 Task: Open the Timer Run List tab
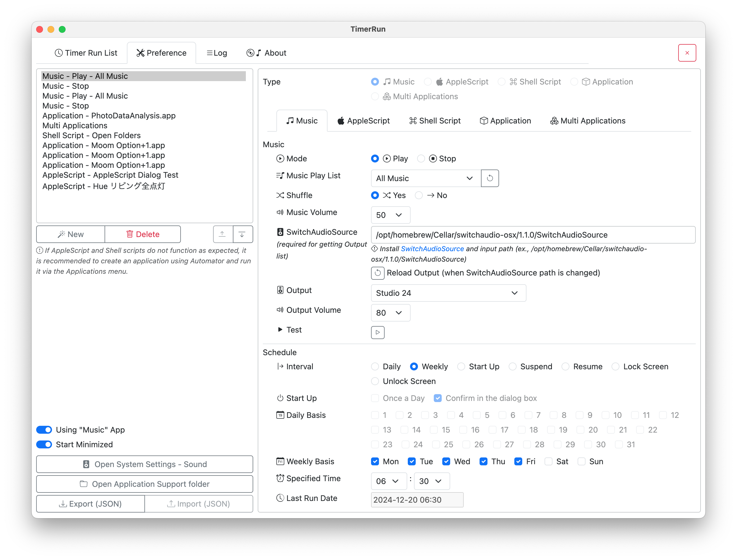click(86, 53)
